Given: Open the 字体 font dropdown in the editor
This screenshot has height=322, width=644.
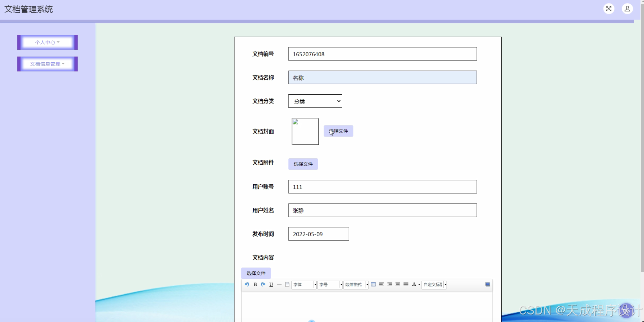Looking at the screenshot, I should click(303, 285).
